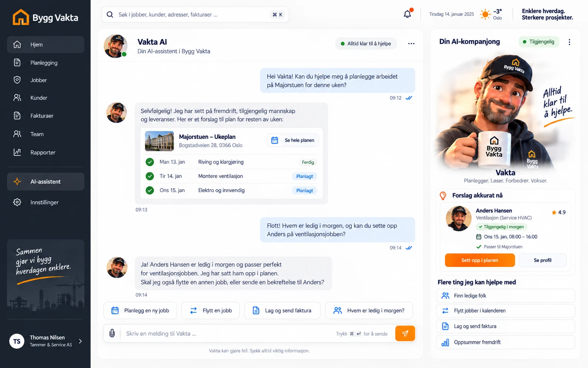Click the attachment paperclip icon
The image size is (588, 368).
pos(112,333)
